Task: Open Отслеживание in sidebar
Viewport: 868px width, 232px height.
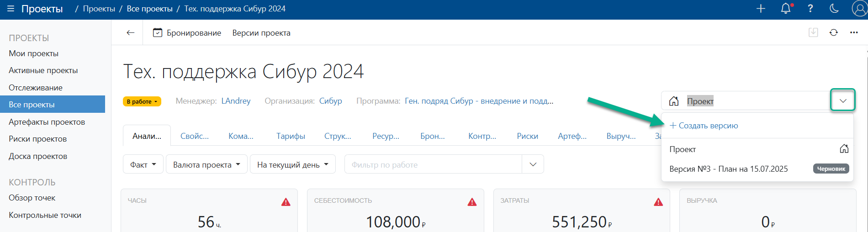Action: point(36,88)
